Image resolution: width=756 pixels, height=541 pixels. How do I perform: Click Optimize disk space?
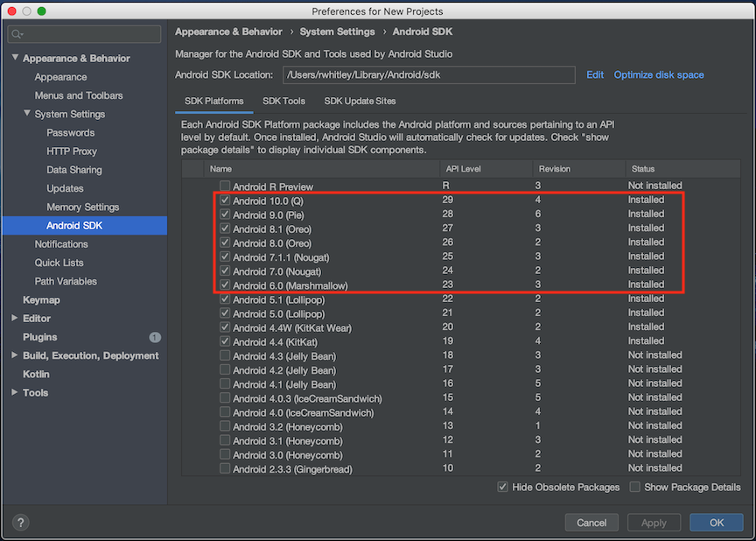(658, 74)
